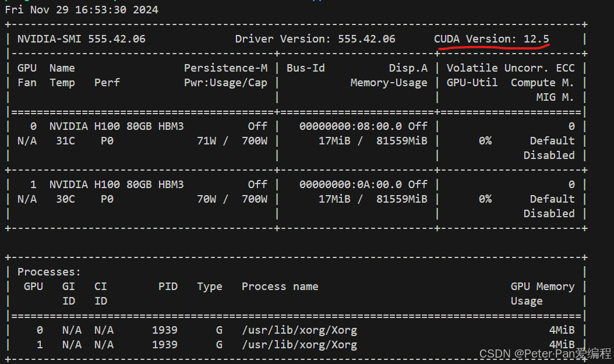This screenshot has width=614, height=364.
Task: Click "4MiB" usage in GPU 0 process row
Action: [562, 330]
